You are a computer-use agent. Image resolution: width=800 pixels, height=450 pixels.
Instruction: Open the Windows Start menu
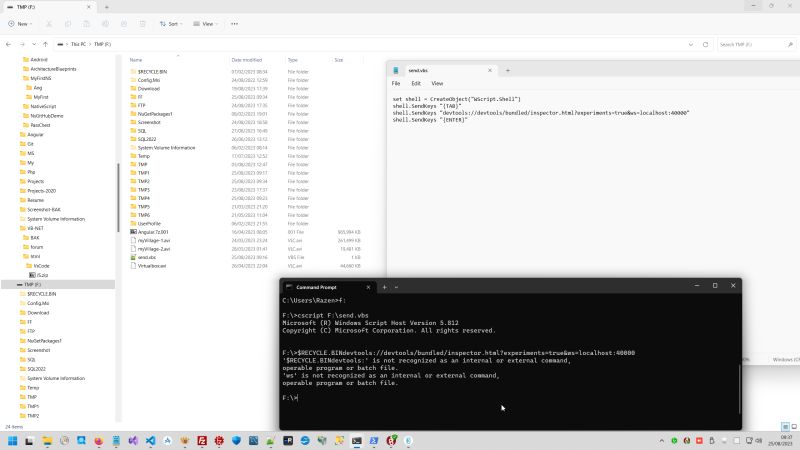[x=13, y=441]
